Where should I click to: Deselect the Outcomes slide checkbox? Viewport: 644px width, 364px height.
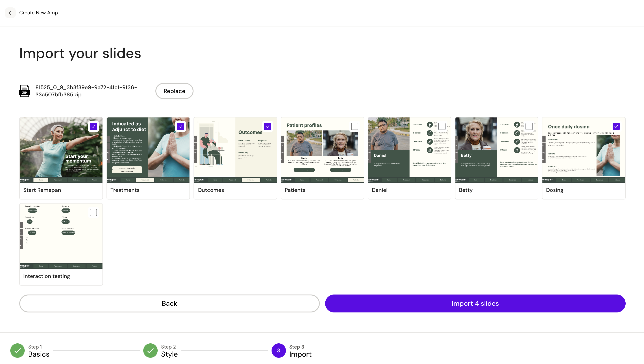click(x=268, y=126)
